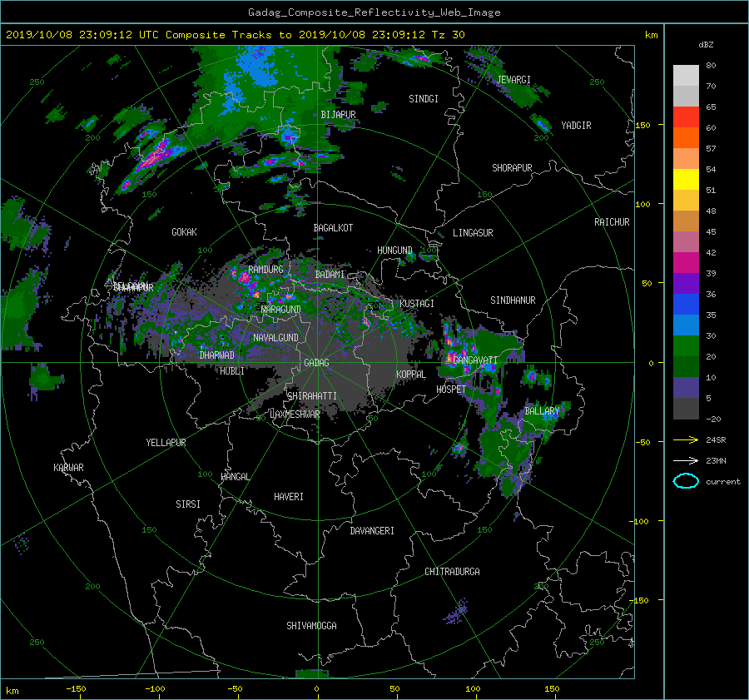Click the BIJAPUR city label

click(338, 115)
